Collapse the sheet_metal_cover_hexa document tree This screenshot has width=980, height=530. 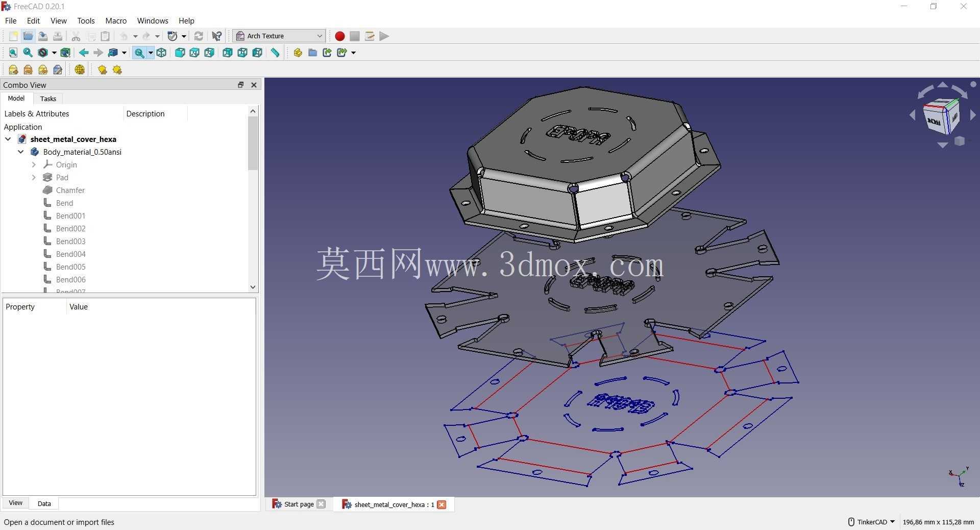(8, 139)
